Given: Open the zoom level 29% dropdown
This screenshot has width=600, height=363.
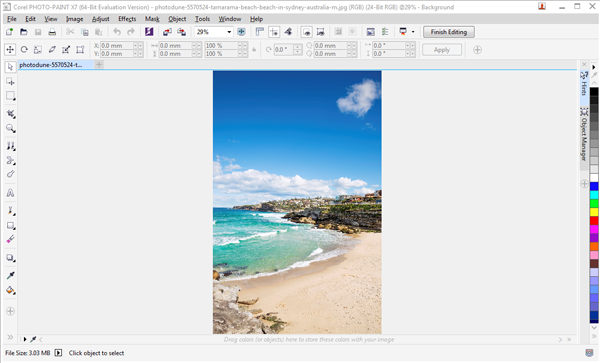Looking at the screenshot, I should (229, 32).
